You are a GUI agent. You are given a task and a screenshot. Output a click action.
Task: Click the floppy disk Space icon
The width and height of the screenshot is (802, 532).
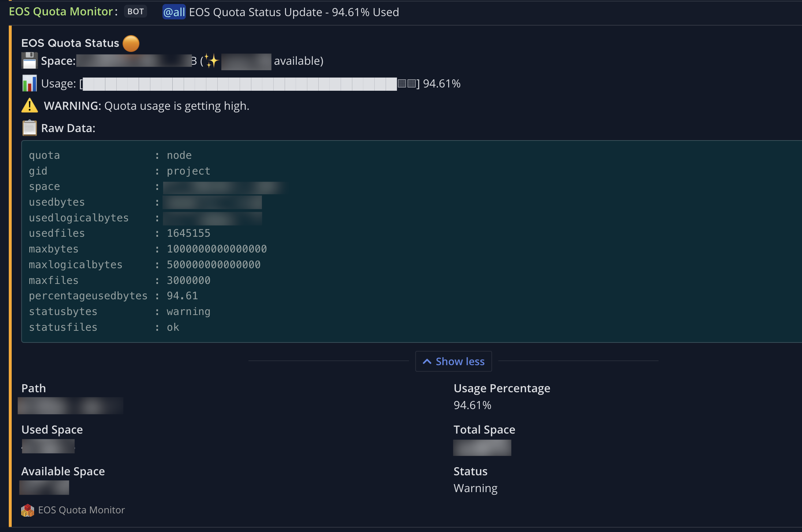[29, 61]
